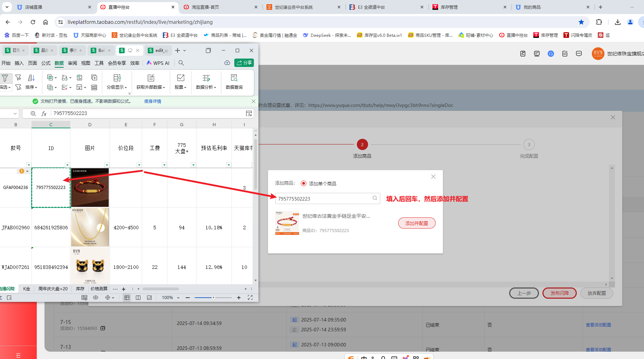Click the 添加并配置 button
644x359 pixels.
point(416,223)
